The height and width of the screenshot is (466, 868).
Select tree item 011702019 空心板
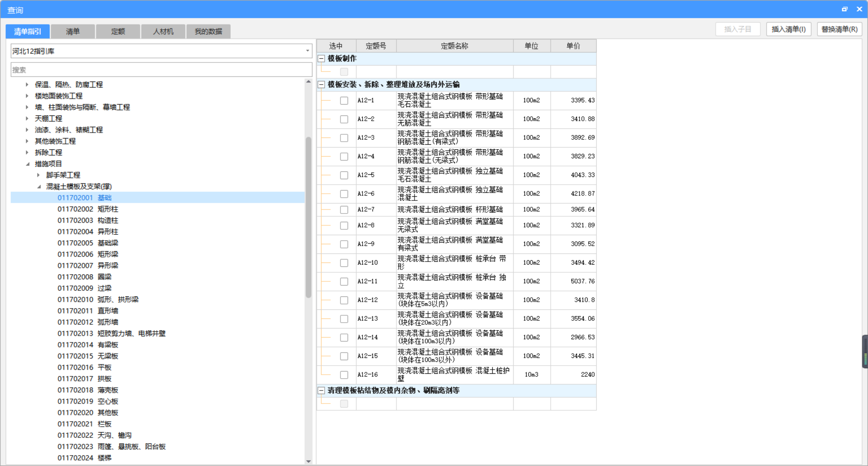click(x=88, y=401)
